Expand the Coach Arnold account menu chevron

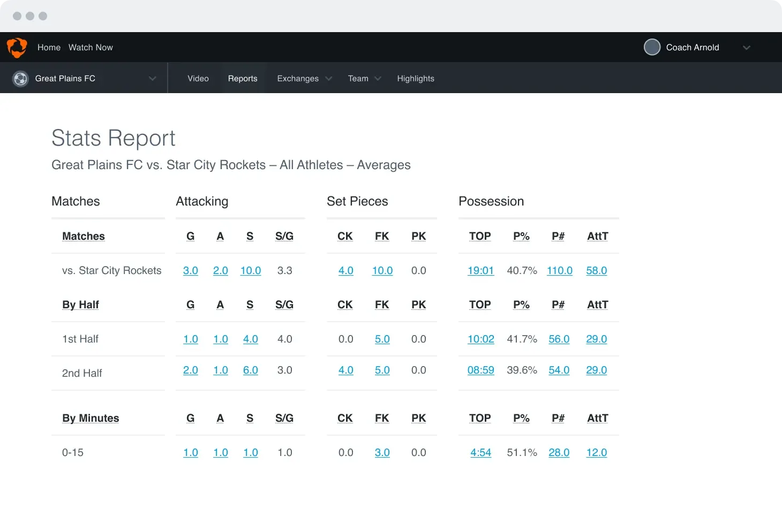[x=746, y=48]
